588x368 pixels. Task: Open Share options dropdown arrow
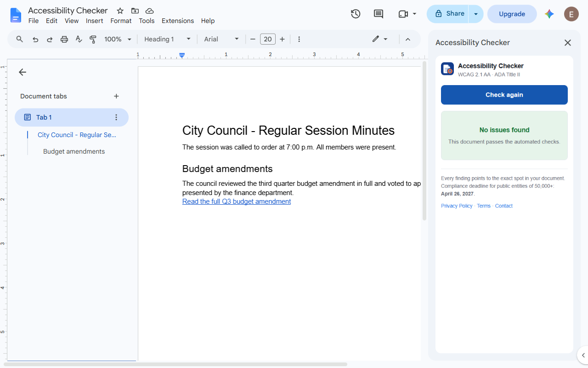point(476,14)
